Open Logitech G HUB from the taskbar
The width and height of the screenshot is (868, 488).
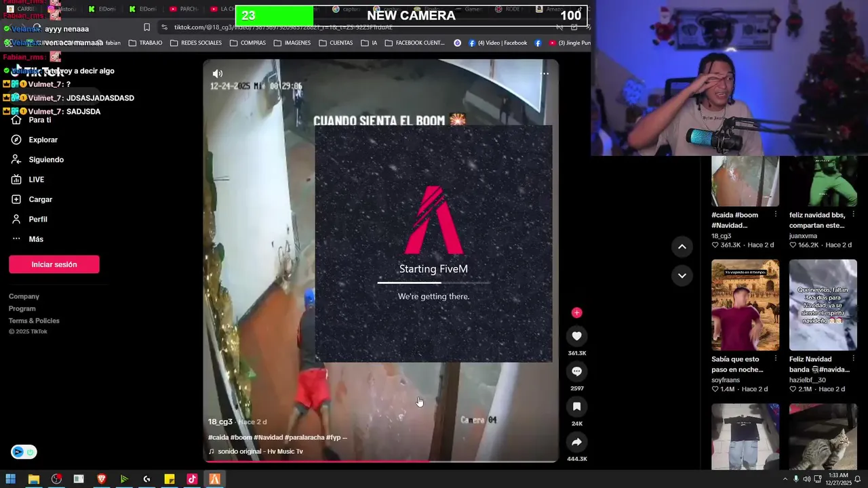click(146, 479)
